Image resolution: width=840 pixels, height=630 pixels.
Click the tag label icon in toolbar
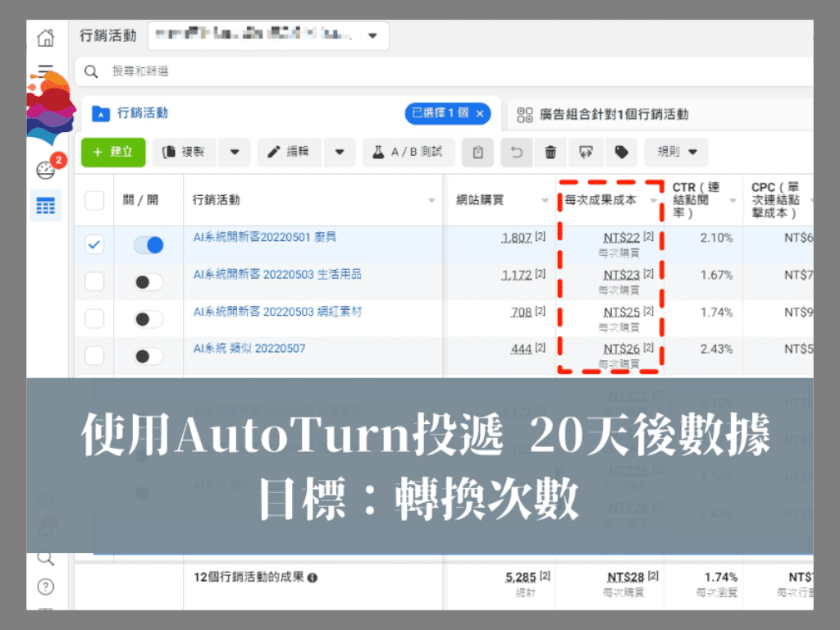[622, 153]
